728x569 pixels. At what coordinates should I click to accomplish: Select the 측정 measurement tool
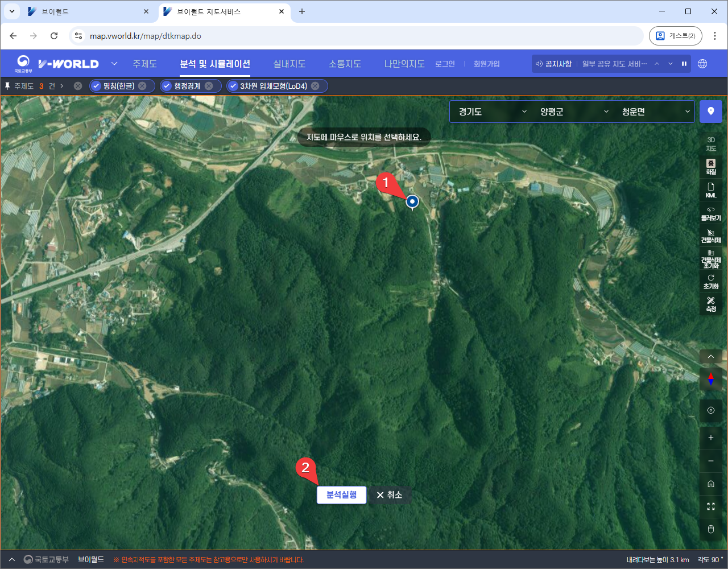[x=710, y=304]
